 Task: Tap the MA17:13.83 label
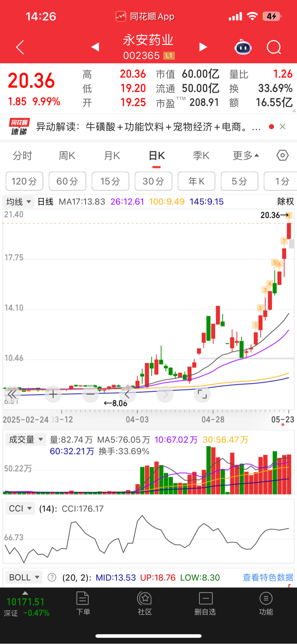click(82, 202)
